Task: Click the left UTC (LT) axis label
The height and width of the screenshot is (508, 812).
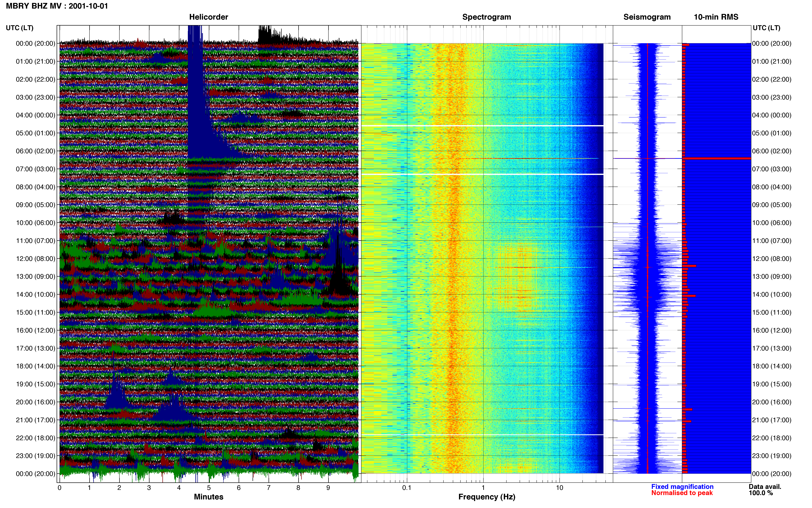Action: tap(20, 28)
